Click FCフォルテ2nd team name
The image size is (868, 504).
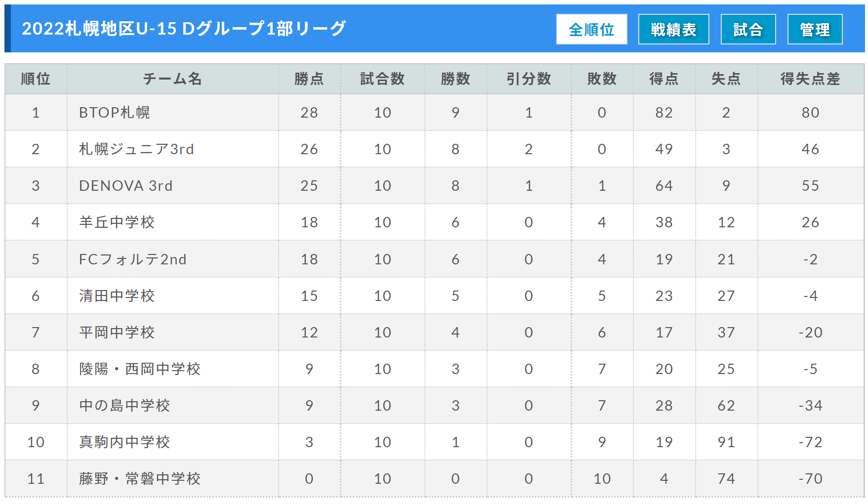click(133, 259)
